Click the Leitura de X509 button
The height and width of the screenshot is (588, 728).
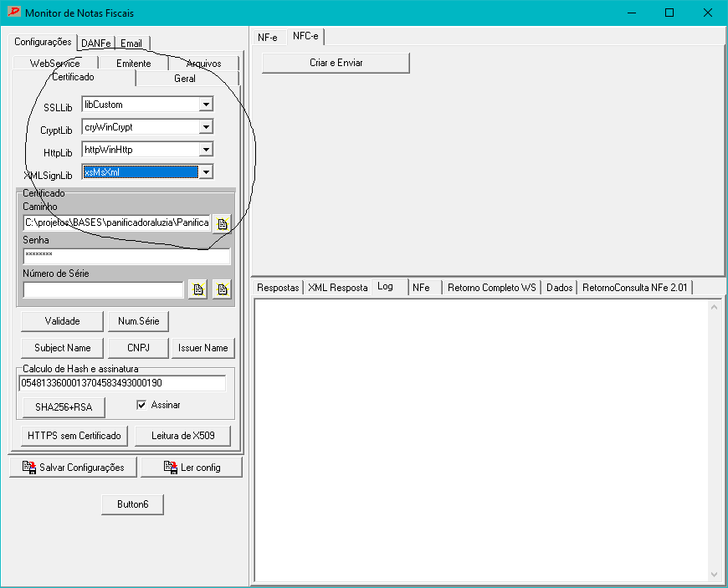[183, 436]
